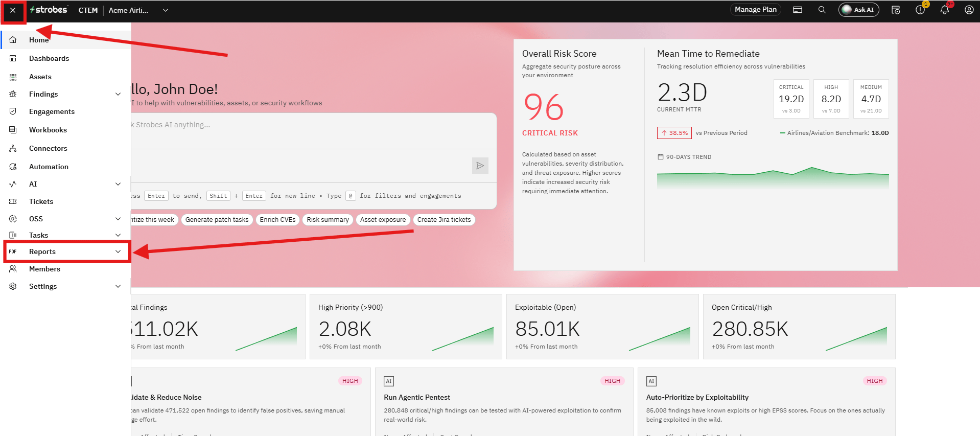
Task: Open the MEDIUM 4.7D MTTR card
Action: pyautogui.click(x=871, y=99)
